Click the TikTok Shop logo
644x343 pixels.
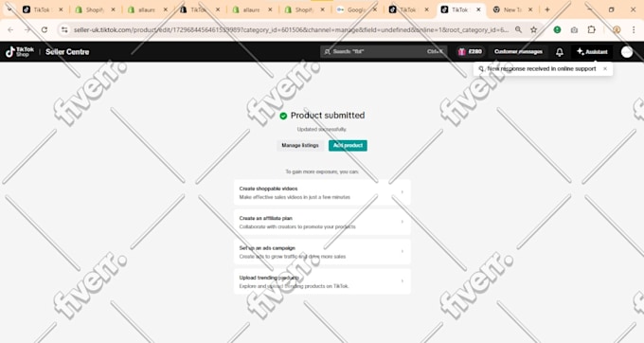(19, 52)
